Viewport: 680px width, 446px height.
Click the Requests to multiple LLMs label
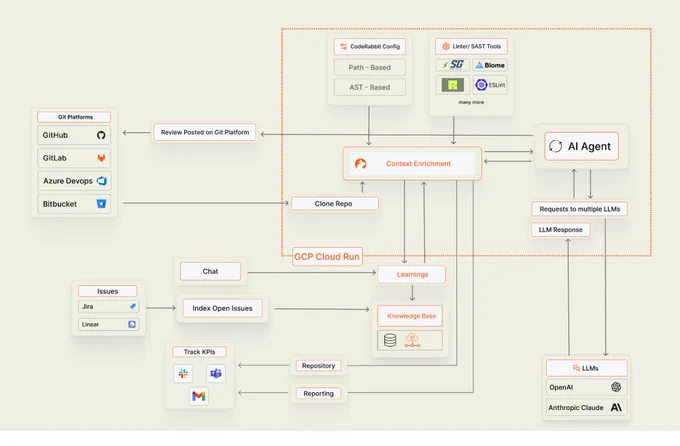tap(579, 209)
